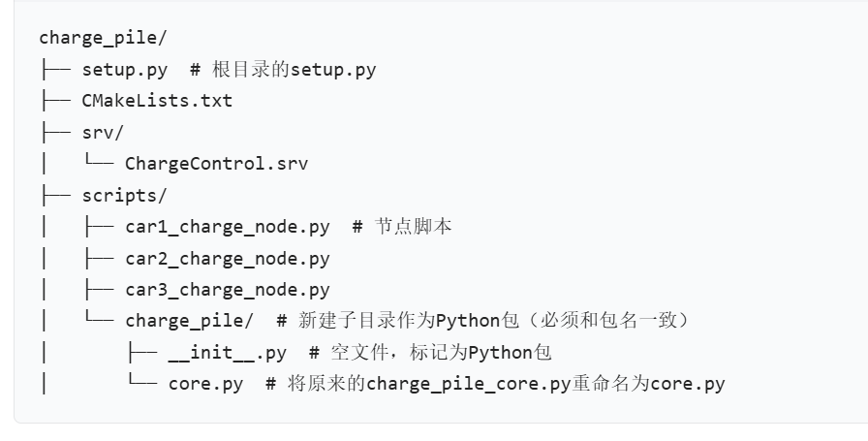Click the nested charge_pile/ subdirectory entry
Screen dimensions: 868x441
[189, 322]
